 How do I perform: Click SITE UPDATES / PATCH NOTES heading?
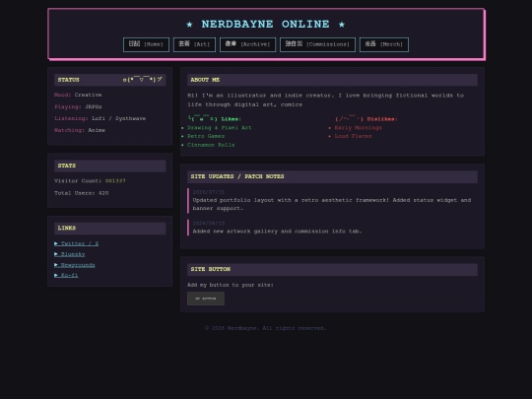pos(237,176)
